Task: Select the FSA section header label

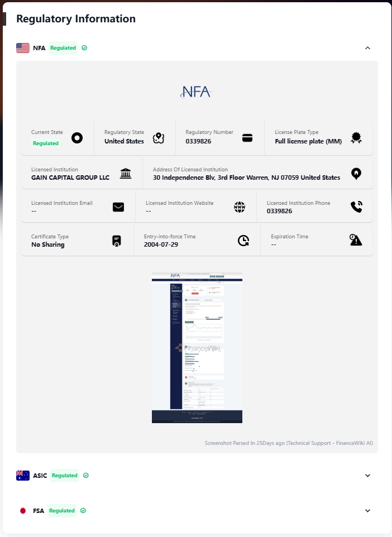Action: tap(39, 511)
